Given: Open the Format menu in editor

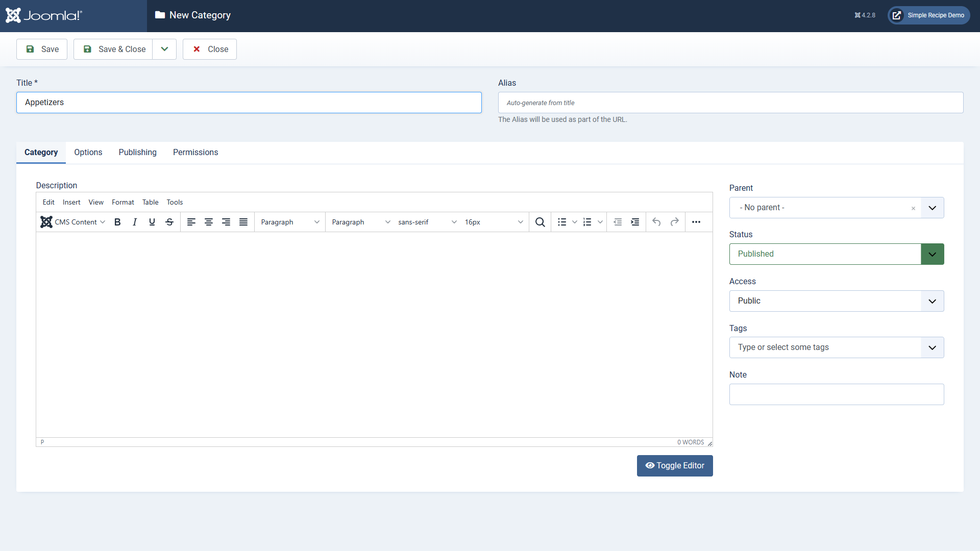Looking at the screenshot, I should pos(122,203).
